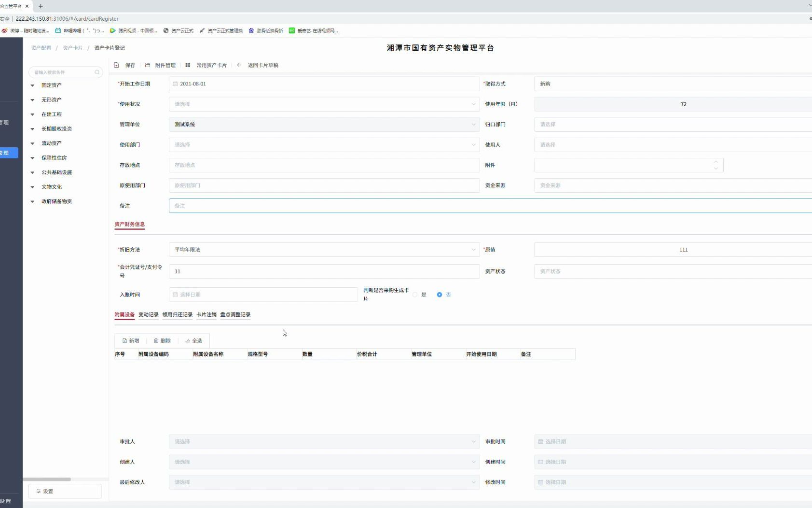Click calendar icon in 开始工作日期 field
Image resolution: width=812 pixels, height=508 pixels.
point(175,84)
